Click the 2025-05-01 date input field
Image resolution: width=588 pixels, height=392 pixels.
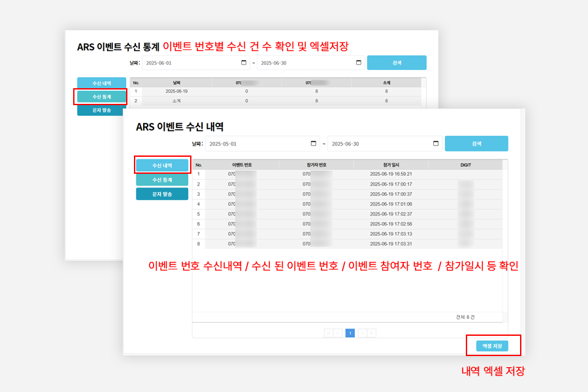click(255, 144)
